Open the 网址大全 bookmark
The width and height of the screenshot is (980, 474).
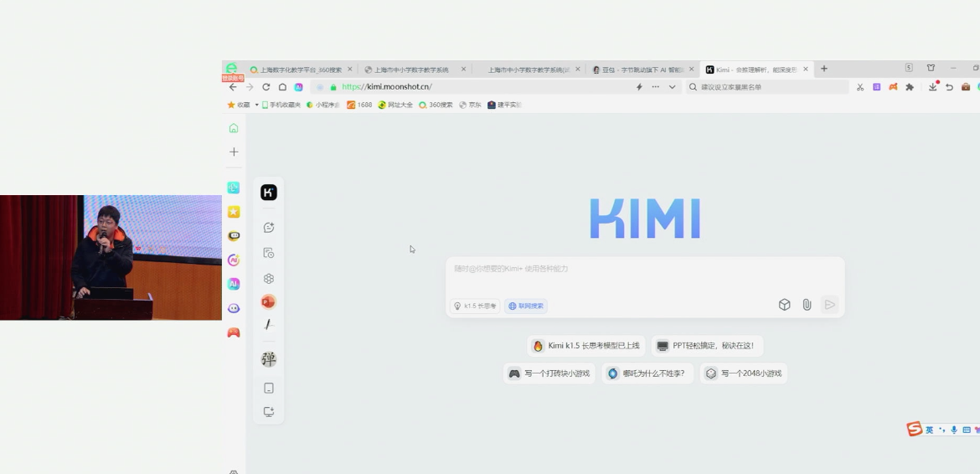(x=395, y=105)
